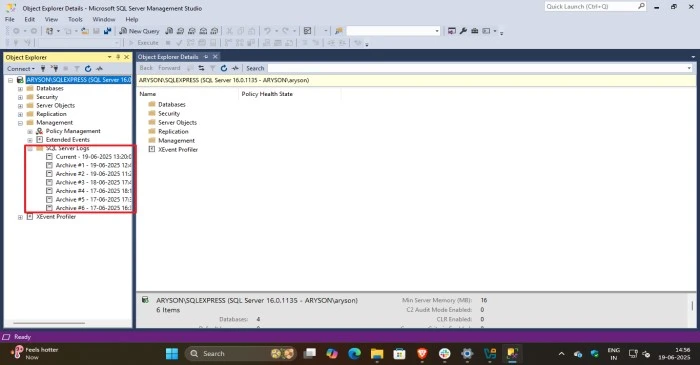Open the View menu
The height and width of the screenshot is (365, 700).
(51, 19)
